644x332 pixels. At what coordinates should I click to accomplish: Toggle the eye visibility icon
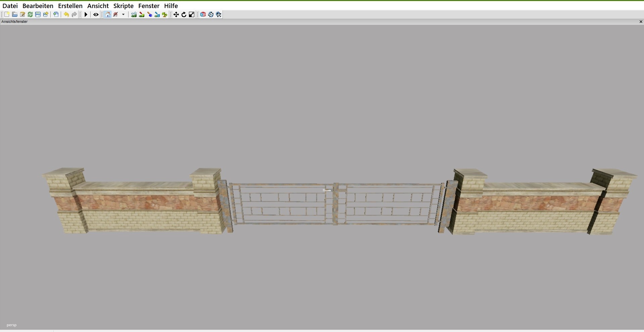(x=96, y=14)
